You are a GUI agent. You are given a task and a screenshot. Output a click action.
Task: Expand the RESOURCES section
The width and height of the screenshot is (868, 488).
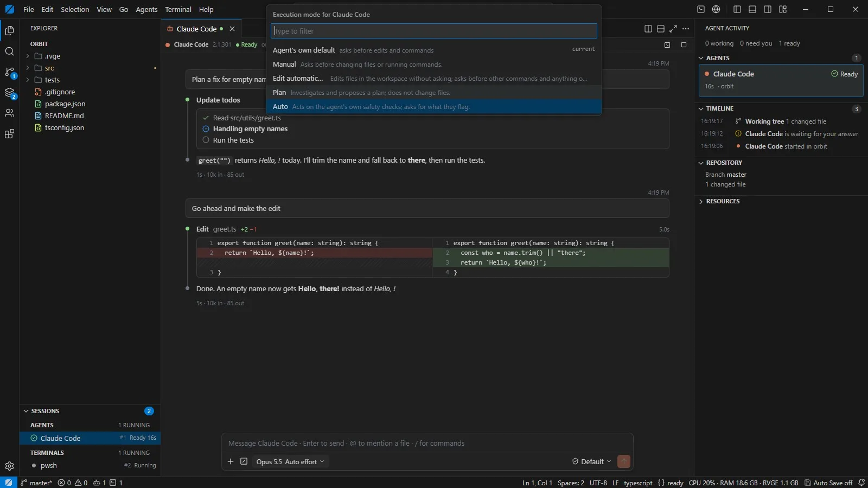tap(781, 201)
